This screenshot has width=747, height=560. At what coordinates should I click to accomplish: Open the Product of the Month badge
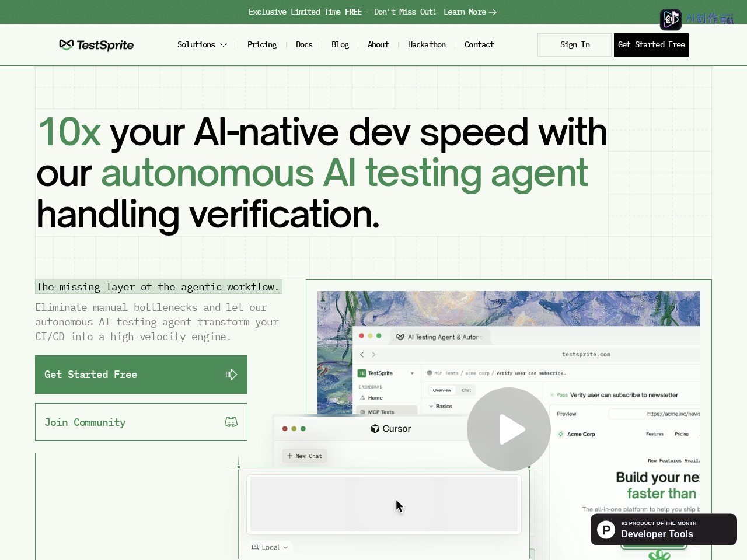point(664,529)
